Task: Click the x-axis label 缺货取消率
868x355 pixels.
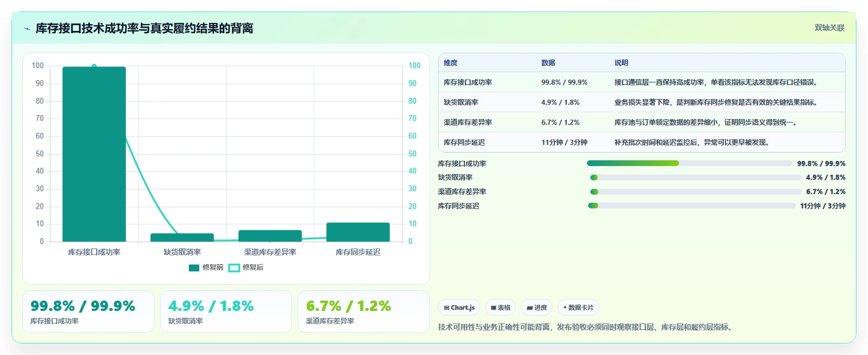Action: coord(182,252)
